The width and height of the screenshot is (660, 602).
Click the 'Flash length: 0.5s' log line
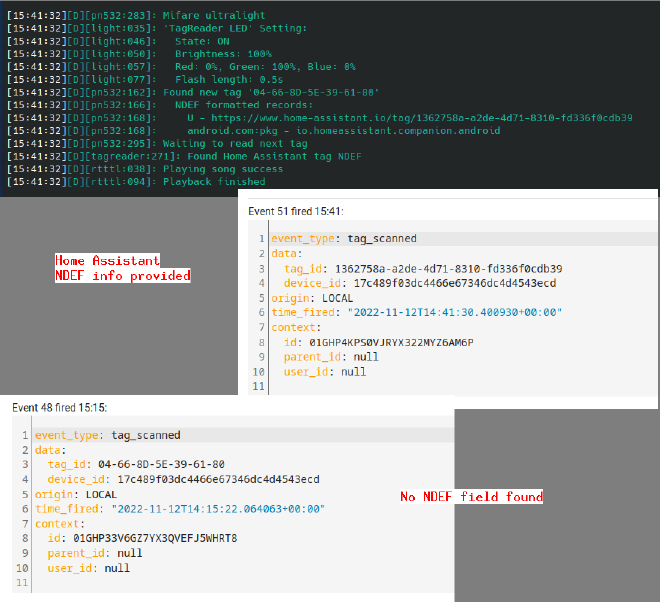pos(145,80)
